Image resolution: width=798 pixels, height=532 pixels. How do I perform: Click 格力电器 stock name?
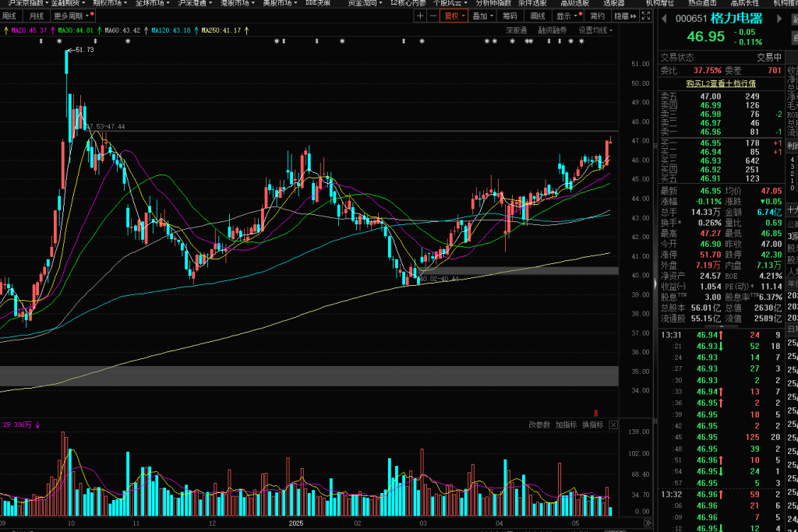pos(736,19)
